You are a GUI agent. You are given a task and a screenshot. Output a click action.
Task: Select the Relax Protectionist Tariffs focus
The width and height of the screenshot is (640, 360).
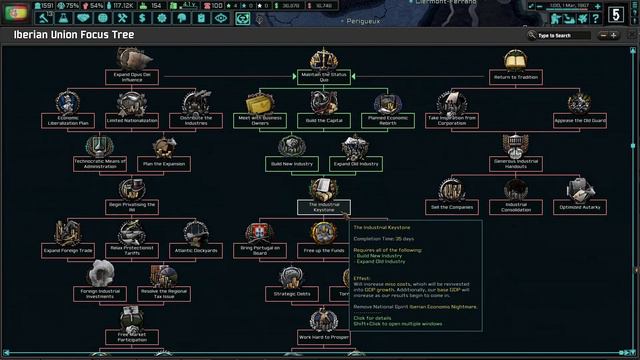pyautogui.click(x=132, y=251)
